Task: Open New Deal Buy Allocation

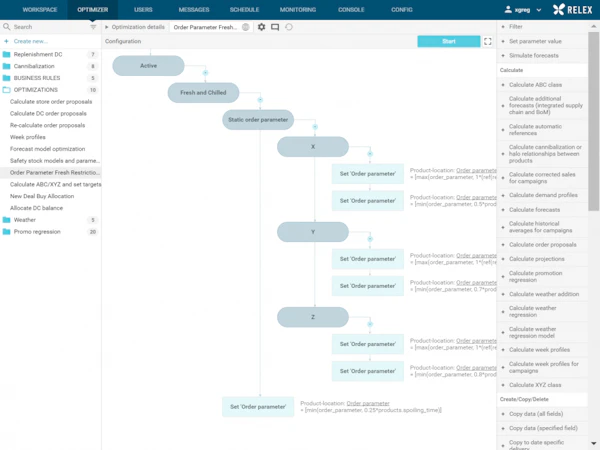Action: [x=42, y=196]
